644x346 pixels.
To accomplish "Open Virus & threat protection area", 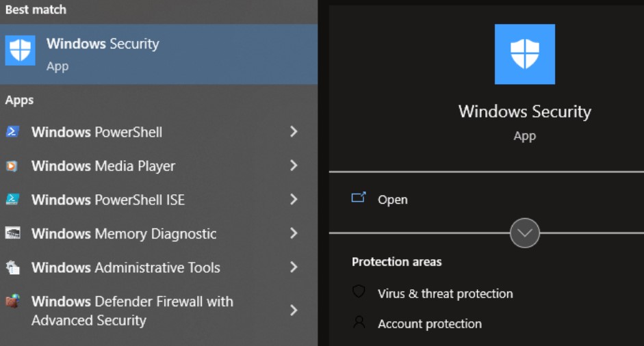I will coord(446,293).
